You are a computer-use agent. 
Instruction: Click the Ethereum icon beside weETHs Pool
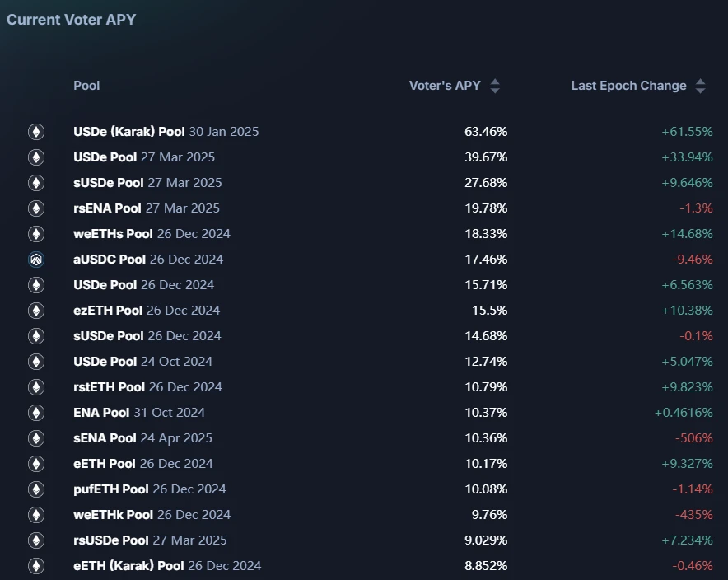coord(35,234)
